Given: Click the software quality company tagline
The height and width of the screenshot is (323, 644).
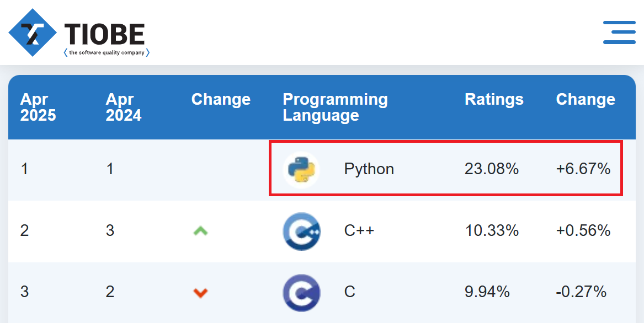Looking at the screenshot, I should tap(107, 52).
